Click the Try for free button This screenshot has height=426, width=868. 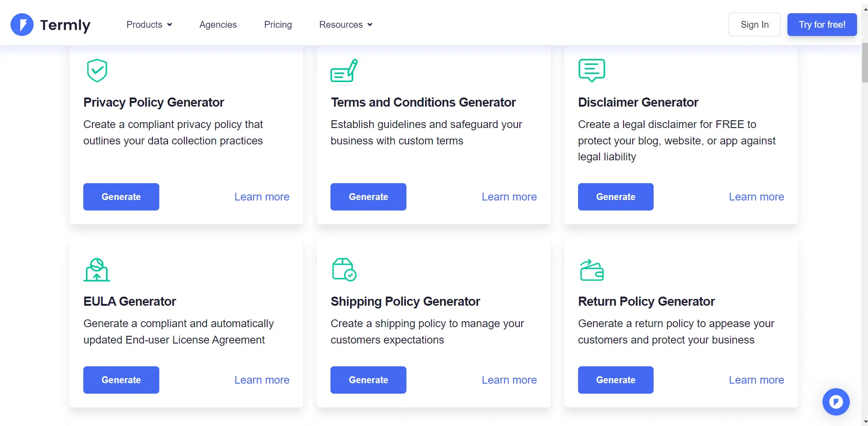(821, 25)
